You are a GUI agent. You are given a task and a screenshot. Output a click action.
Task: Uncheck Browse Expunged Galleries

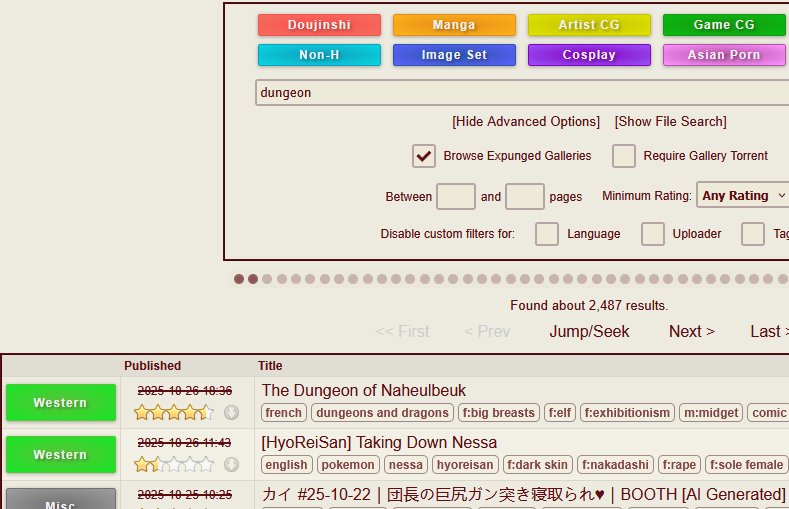pos(424,156)
